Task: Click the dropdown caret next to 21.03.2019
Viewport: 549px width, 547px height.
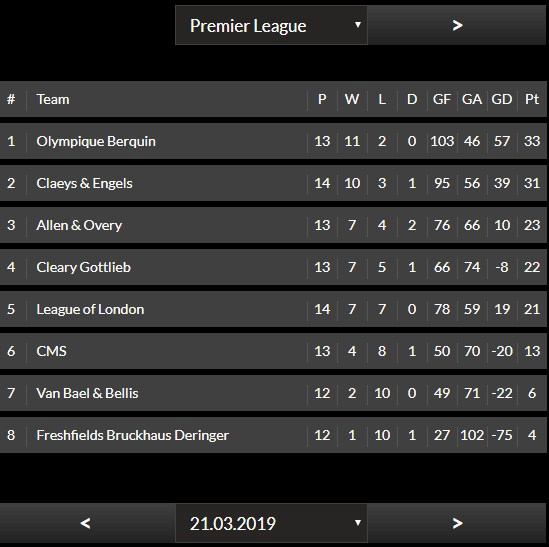Action: (357, 523)
